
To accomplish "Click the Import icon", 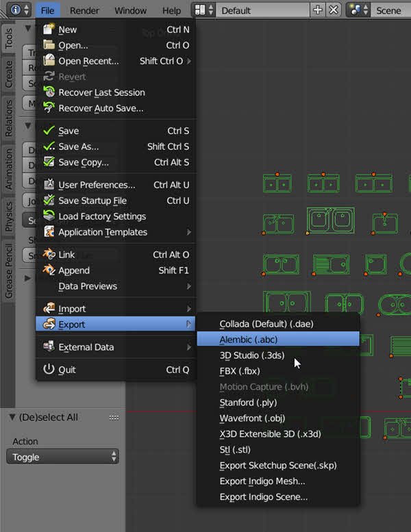I will 49,308.
